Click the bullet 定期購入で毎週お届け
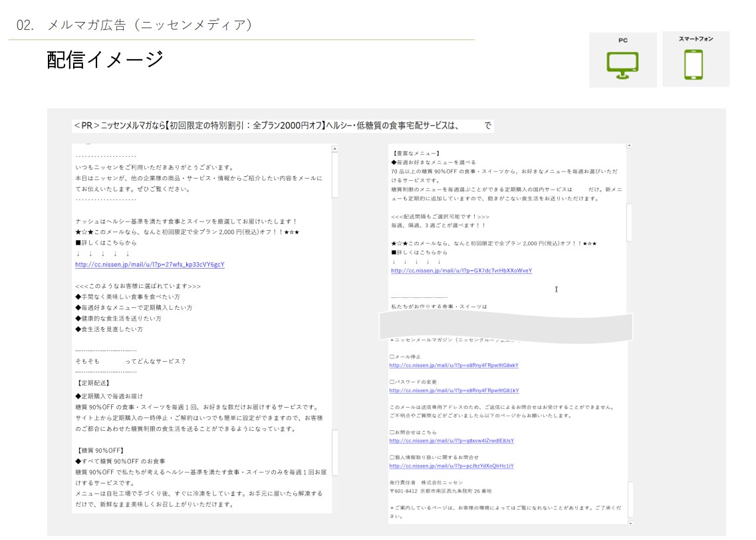The height and width of the screenshot is (540, 756). tap(109, 396)
